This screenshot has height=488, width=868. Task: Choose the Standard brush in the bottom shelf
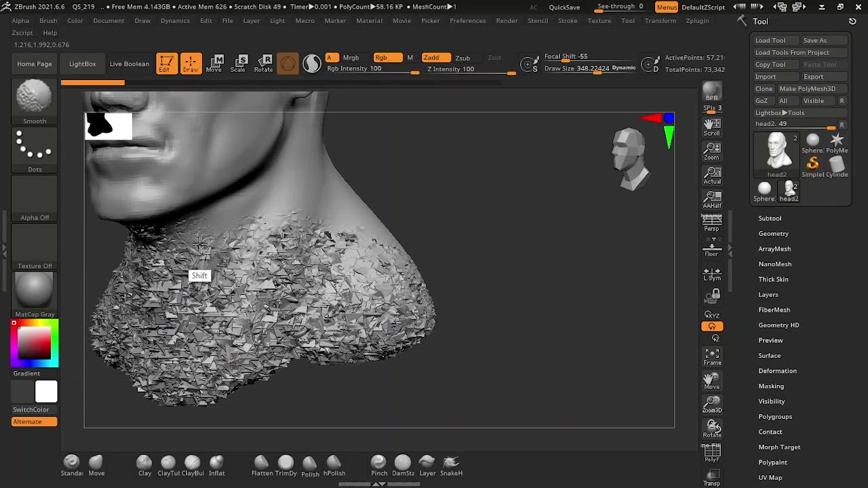[x=72, y=466]
